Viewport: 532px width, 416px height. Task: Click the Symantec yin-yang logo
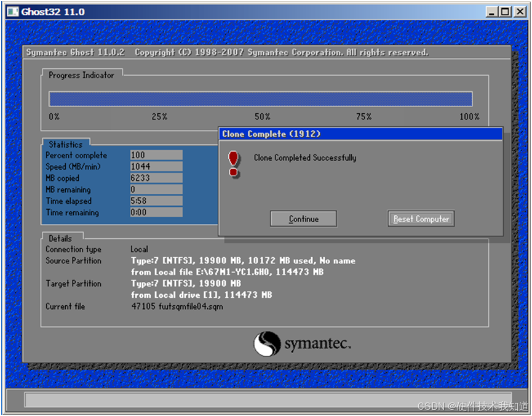(267, 343)
